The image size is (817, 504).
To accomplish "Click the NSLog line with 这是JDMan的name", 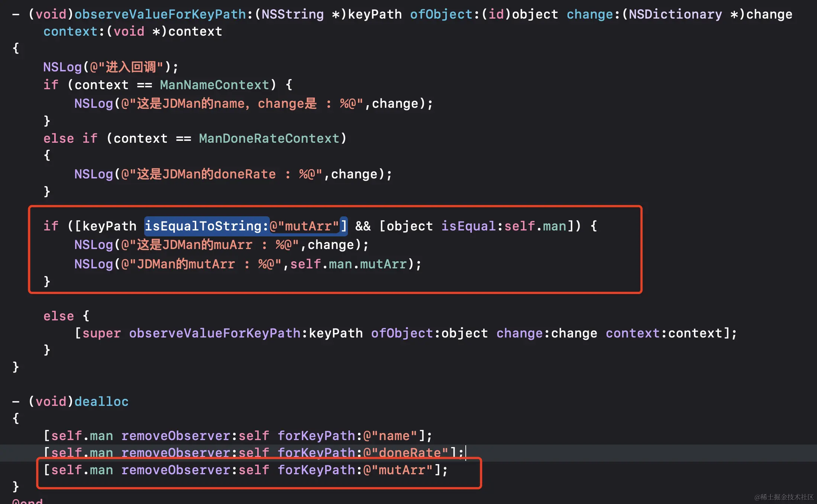I will tap(254, 103).
